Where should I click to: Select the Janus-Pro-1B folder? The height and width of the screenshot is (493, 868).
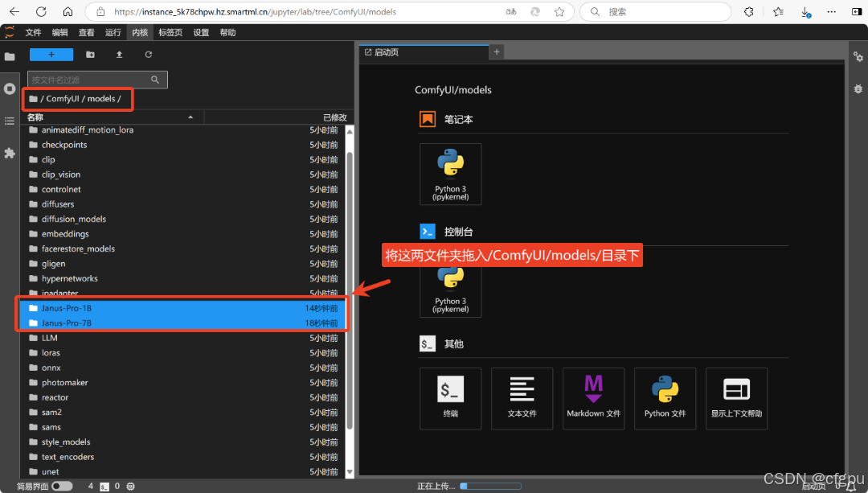(182, 308)
